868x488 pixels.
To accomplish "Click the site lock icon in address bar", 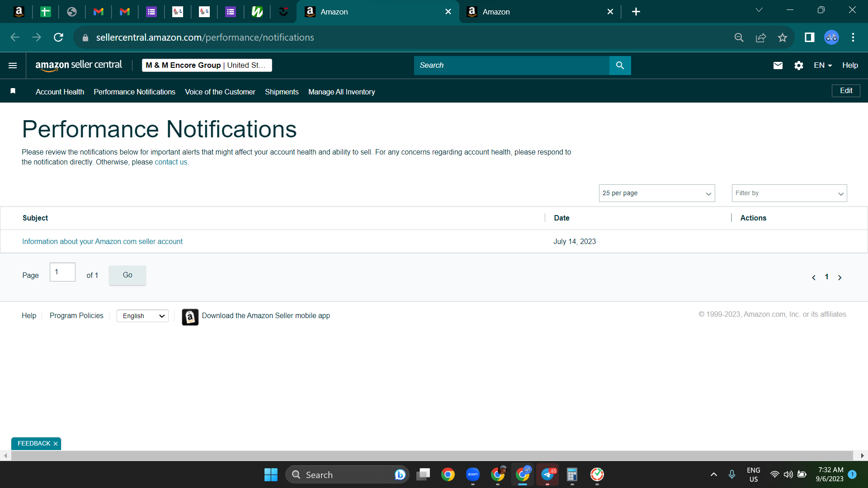I will (x=85, y=38).
